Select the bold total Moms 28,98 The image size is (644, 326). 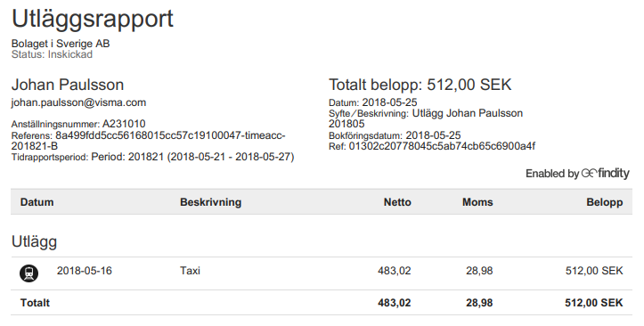click(479, 303)
